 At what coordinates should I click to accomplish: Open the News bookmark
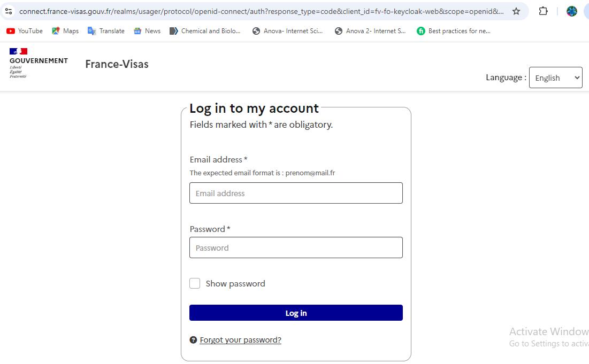(147, 30)
